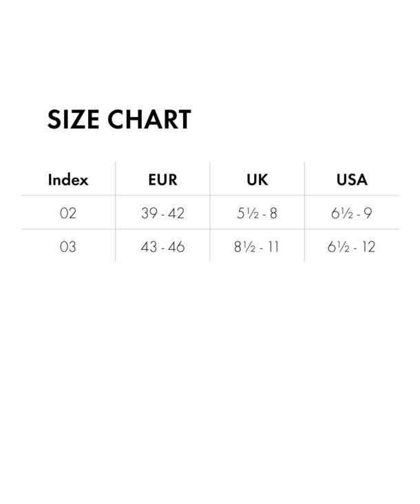Viewport: 420px width, 504px height.
Task: Click the USA size 6½ - 9 cell
Action: click(352, 213)
